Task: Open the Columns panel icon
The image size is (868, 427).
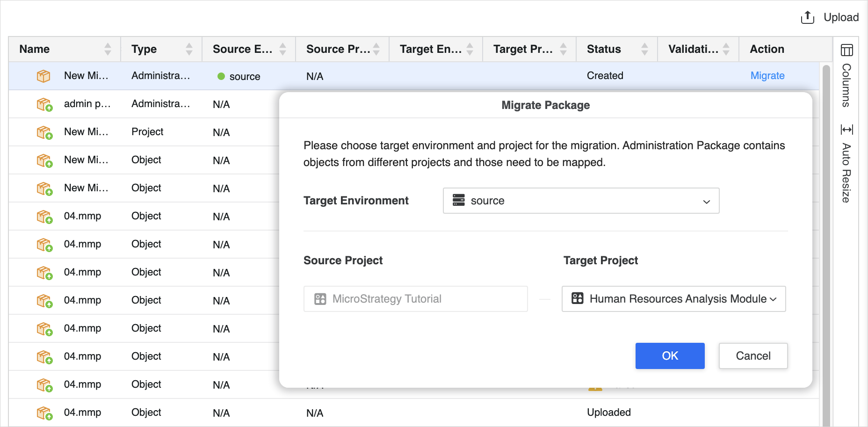Action: tap(846, 50)
